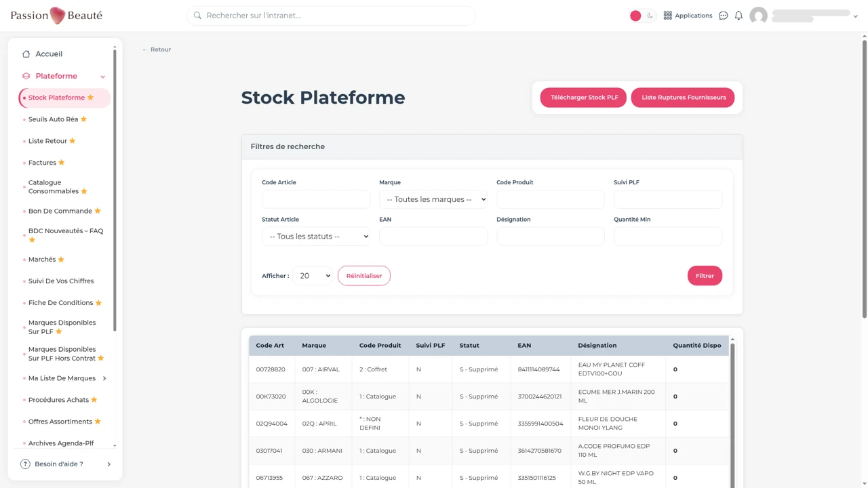868x488 pixels.
Task: Click the star beside Bon De Commande
Action: tap(98, 211)
